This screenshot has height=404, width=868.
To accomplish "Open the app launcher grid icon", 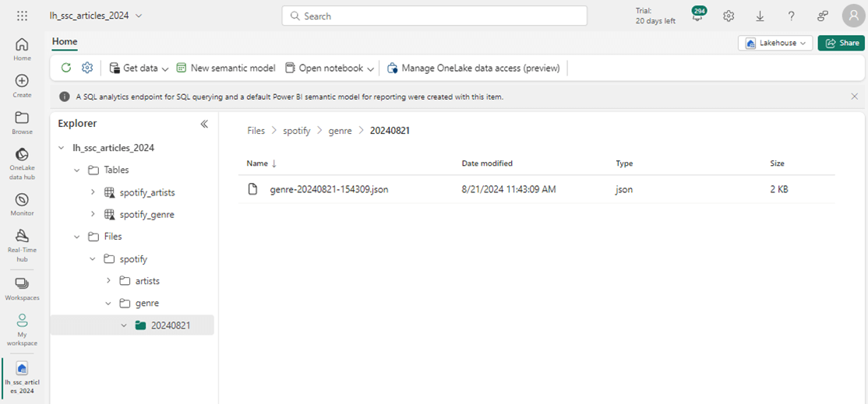I will point(22,16).
